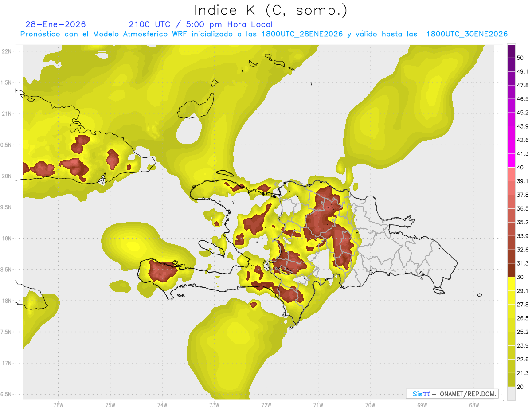Click latitude label "20N"

point(7,176)
